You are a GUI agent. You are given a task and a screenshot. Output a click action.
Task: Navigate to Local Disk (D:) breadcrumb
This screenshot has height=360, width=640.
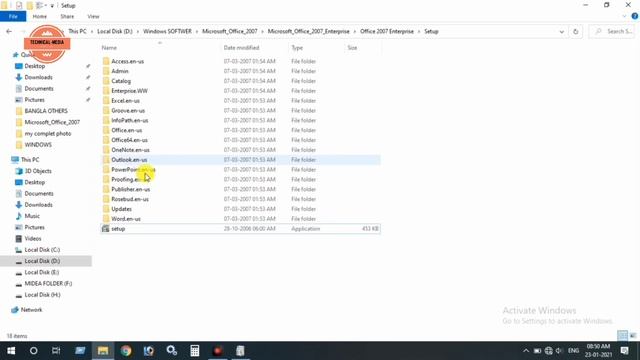[115, 31]
